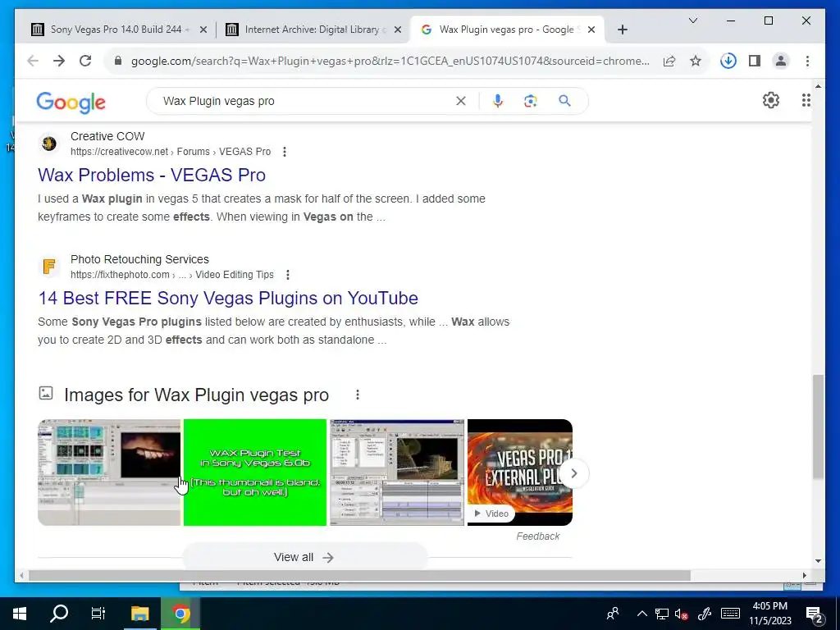840x630 pixels.
Task: Click the scroll down arrow of page
Action: (818, 561)
